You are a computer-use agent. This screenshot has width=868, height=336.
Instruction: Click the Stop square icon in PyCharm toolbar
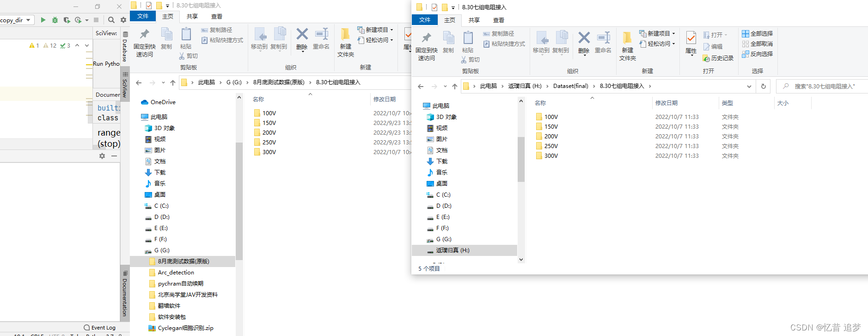click(x=96, y=20)
